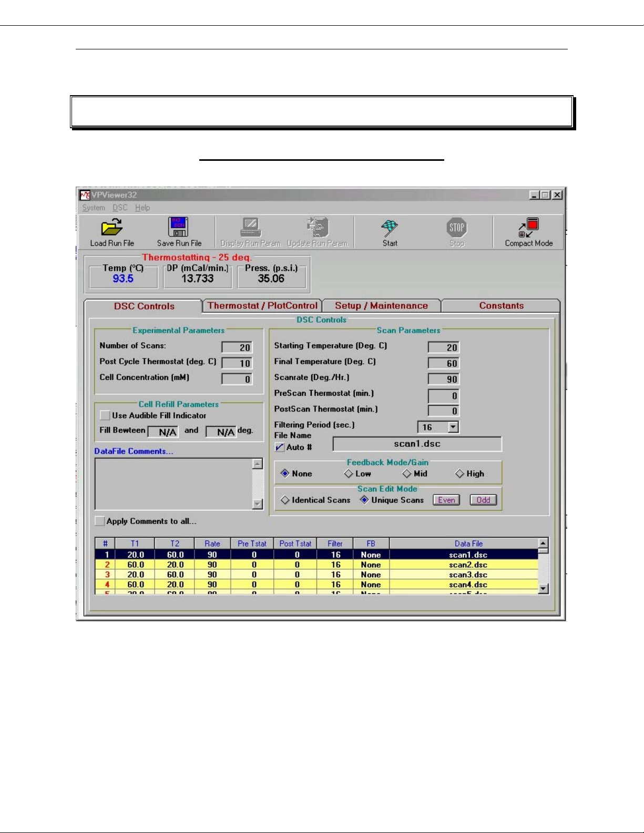Choose Unique Scans edit mode
644x833 pixels.
point(364,500)
